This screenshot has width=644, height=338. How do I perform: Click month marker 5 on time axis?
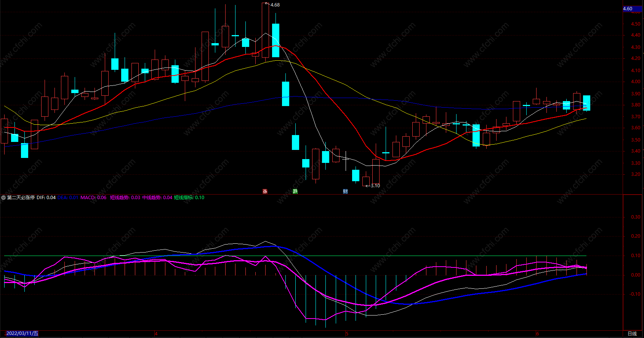(x=347, y=334)
